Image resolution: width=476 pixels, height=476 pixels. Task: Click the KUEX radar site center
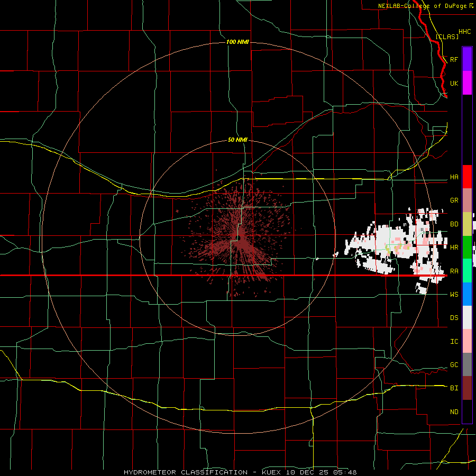click(237, 237)
